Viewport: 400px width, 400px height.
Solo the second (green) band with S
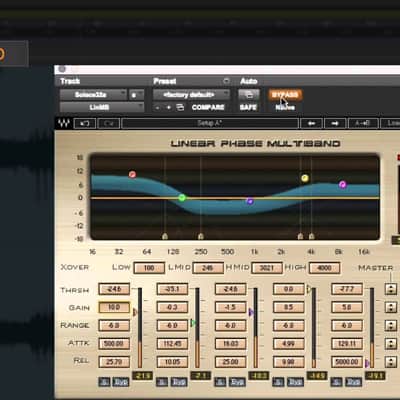click(x=162, y=382)
